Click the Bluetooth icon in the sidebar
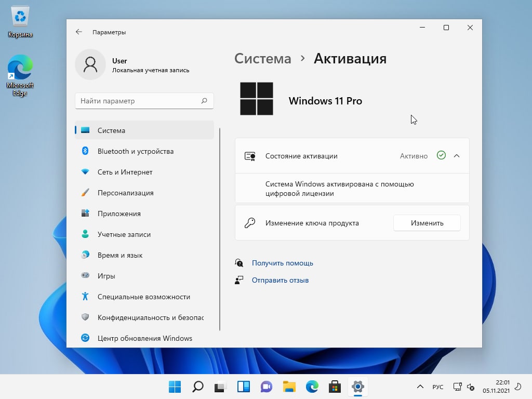Image resolution: width=532 pixels, height=399 pixels. click(85, 151)
